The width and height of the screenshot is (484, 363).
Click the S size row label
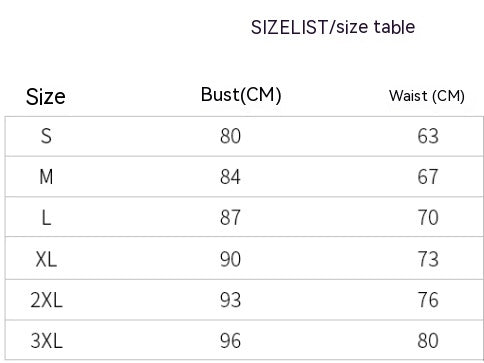coord(46,136)
